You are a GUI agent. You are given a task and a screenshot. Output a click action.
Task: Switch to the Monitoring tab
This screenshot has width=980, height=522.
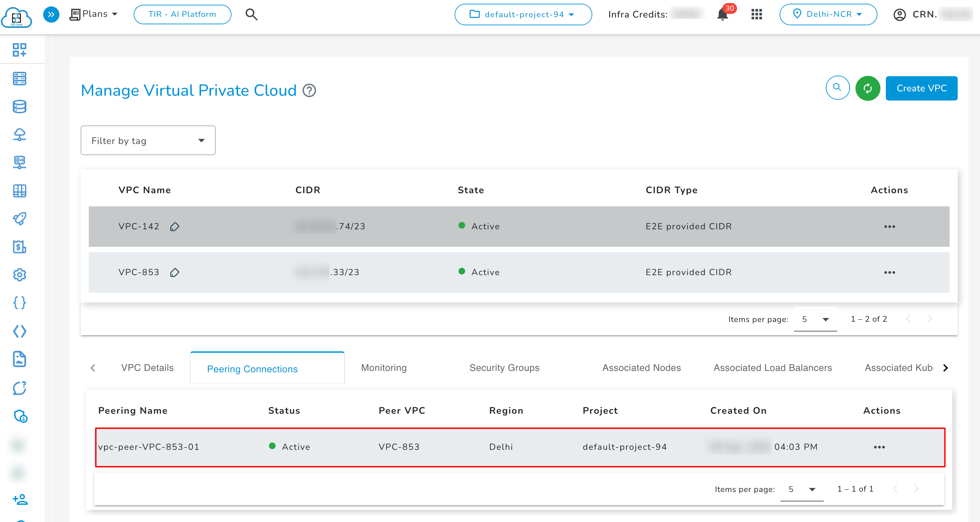point(384,368)
